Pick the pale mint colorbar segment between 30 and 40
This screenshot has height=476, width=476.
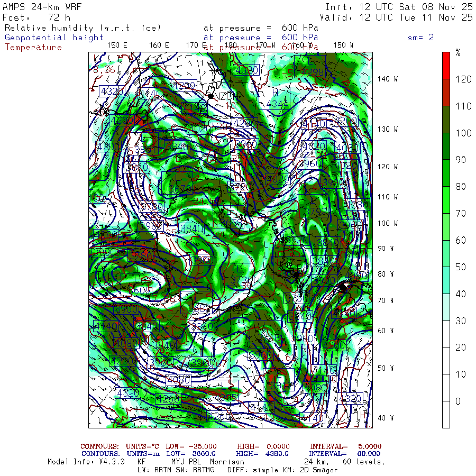click(446, 307)
